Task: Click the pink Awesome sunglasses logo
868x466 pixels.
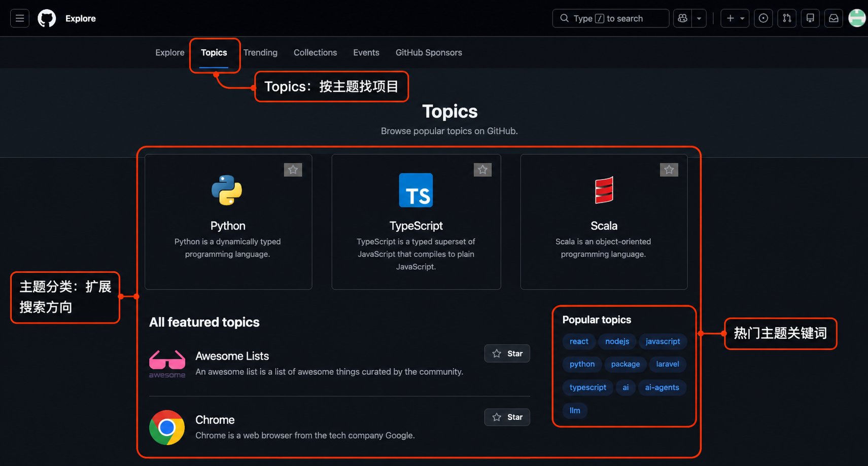Action: point(167,364)
